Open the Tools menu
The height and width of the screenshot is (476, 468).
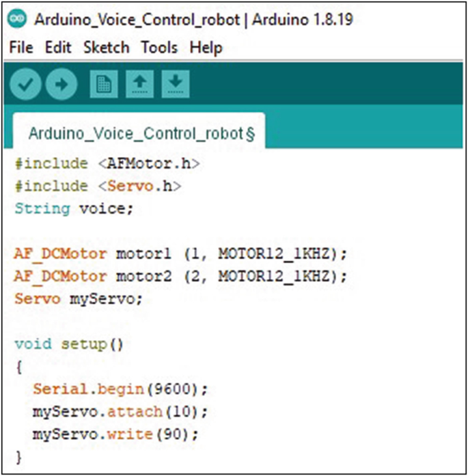coord(159,48)
